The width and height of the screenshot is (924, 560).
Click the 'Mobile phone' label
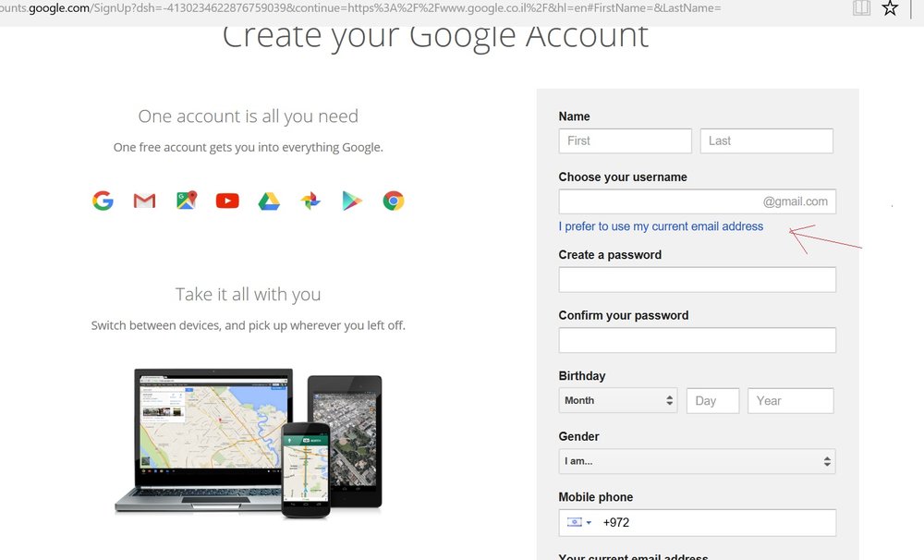pyautogui.click(x=596, y=497)
